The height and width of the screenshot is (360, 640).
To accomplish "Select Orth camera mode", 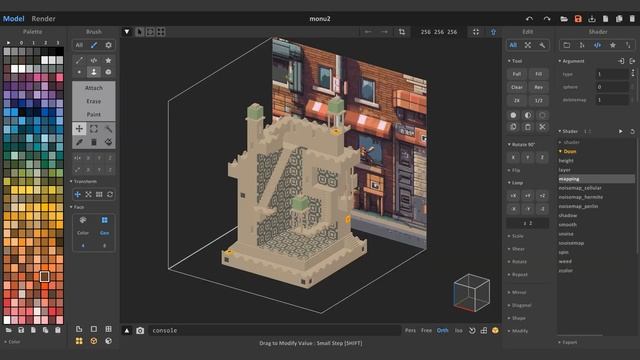I will point(442,331).
